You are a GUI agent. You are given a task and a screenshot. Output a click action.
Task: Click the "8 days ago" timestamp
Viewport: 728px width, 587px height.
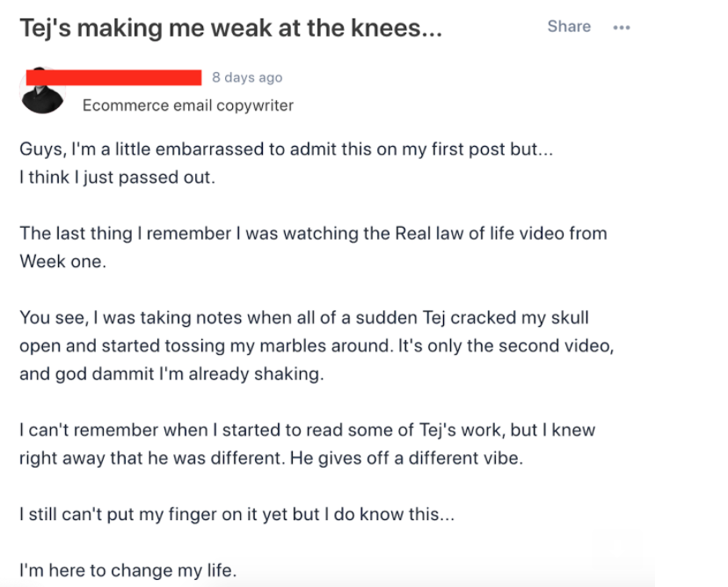click(x=247, y=77)
